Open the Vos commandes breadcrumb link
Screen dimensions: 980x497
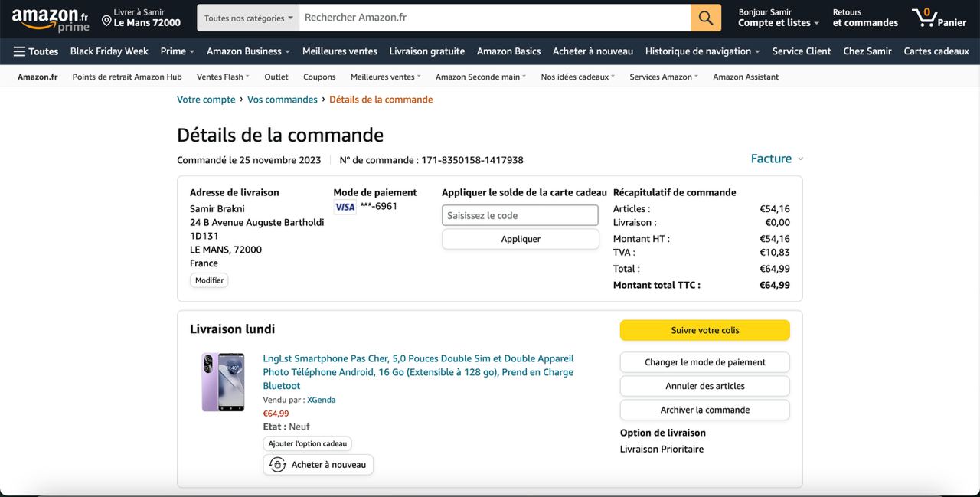(x=282, y=100)
